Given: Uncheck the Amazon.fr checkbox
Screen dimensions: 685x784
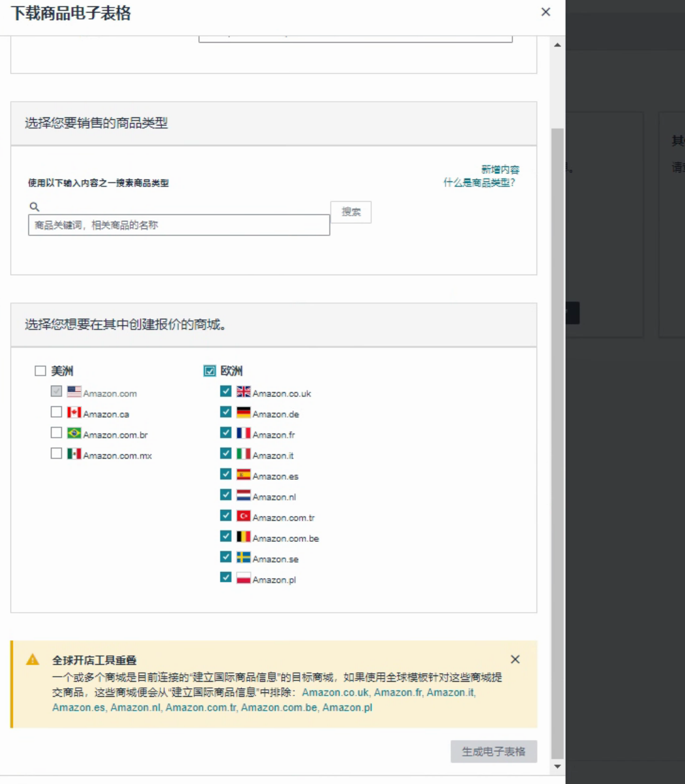Looking at the screenshot, I should [226, 433].
